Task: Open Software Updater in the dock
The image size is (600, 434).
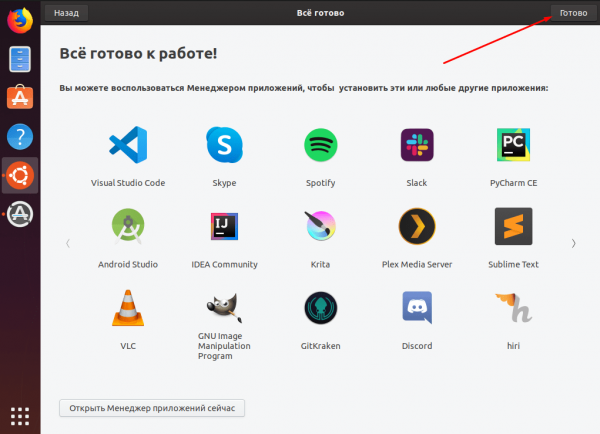Action: (20, 214)
